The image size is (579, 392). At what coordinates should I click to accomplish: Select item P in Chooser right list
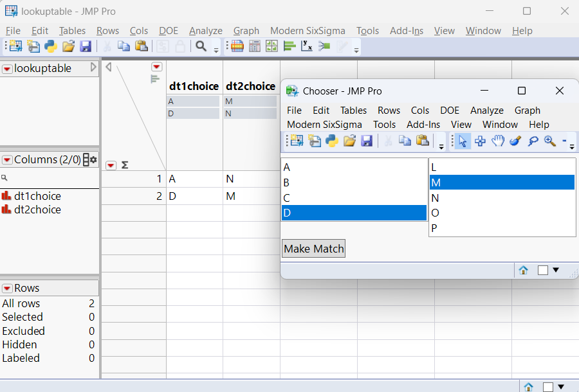pyautogui.click(x=502, y=228)
